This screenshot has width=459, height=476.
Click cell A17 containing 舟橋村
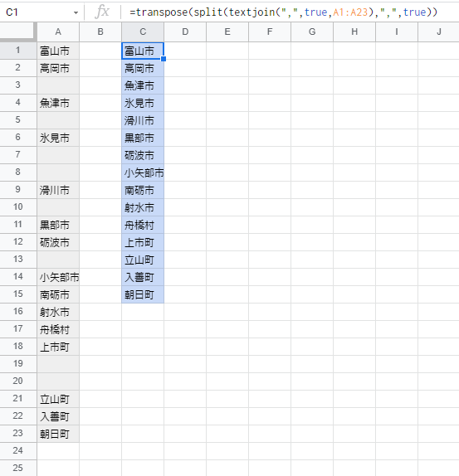58,329
